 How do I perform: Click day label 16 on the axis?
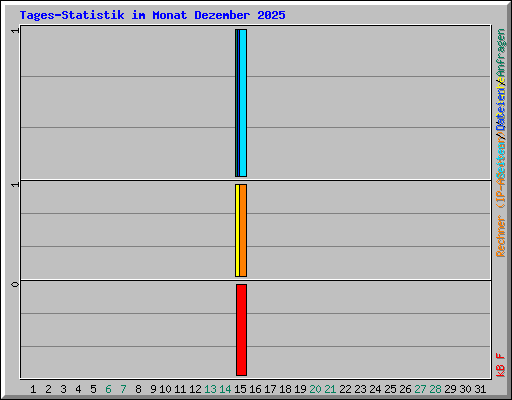pyautogui.click(x=255, y=389)
